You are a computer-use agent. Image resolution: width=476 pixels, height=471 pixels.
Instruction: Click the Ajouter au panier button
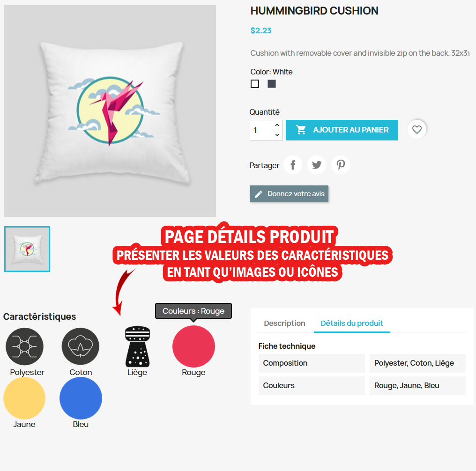pyautogui.click(x=342, y=130)
